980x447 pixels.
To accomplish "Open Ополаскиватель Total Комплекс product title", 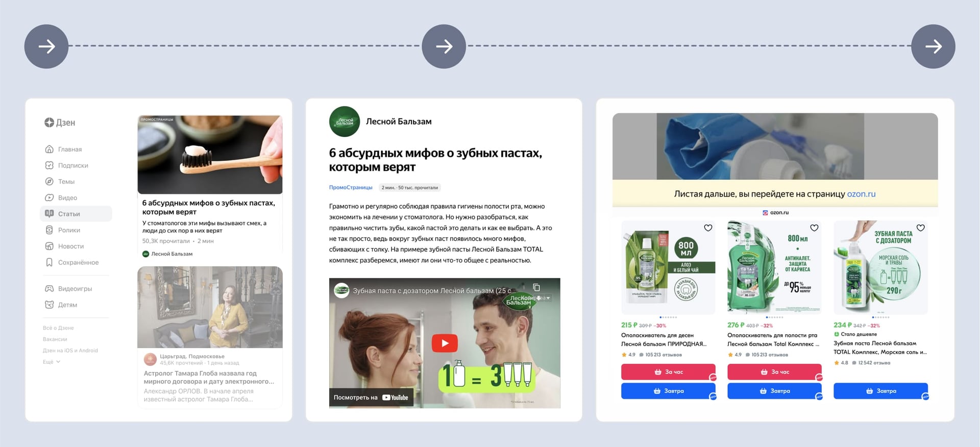I will tap(773, 340).
